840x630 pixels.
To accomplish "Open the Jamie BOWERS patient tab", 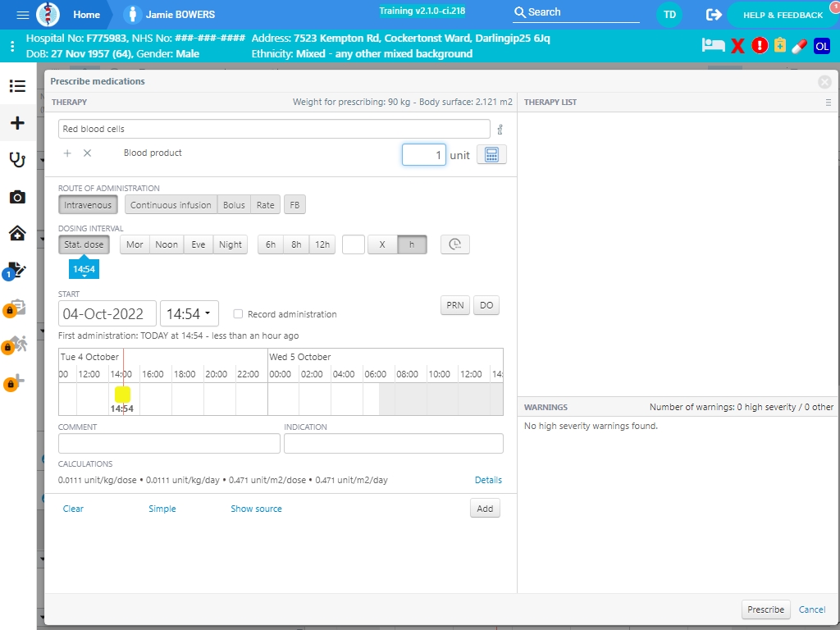I will (180, 15).
